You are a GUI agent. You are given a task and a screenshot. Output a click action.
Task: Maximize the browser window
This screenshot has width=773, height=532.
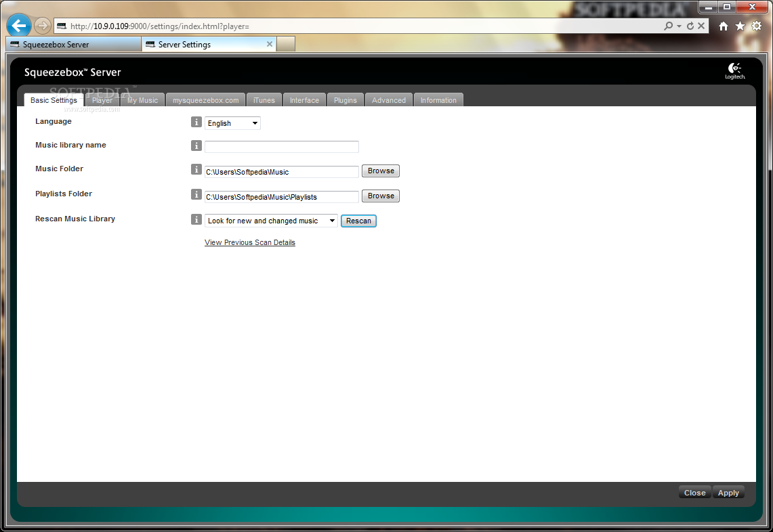(727, 7)
